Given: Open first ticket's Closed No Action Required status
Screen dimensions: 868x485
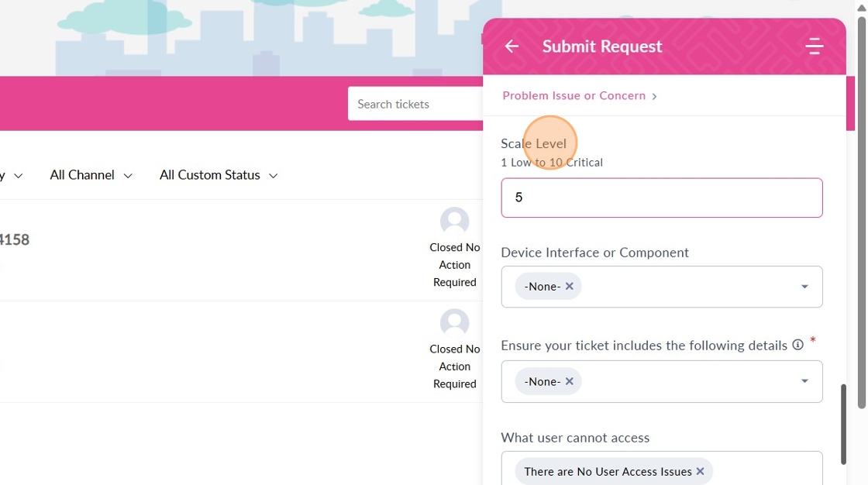Looking at the screenshot, I should [455, 265].
